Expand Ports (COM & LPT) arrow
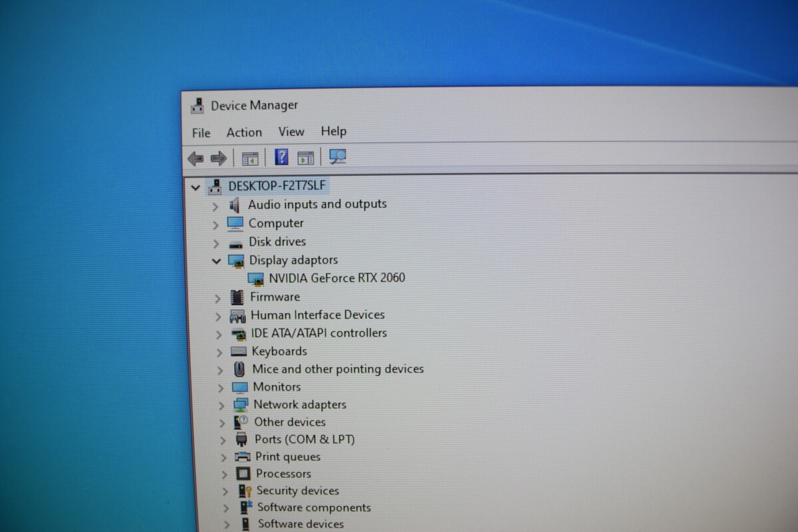Screen dimensions: 798x532 223,440
